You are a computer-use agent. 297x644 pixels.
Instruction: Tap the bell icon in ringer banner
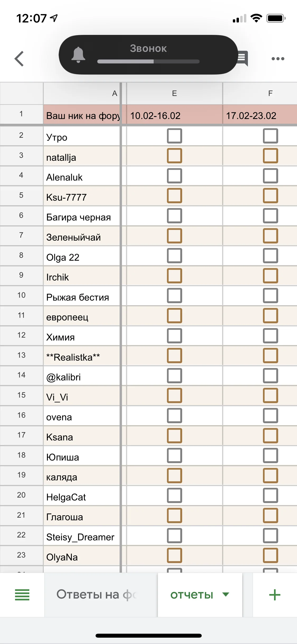click(78, 55)
